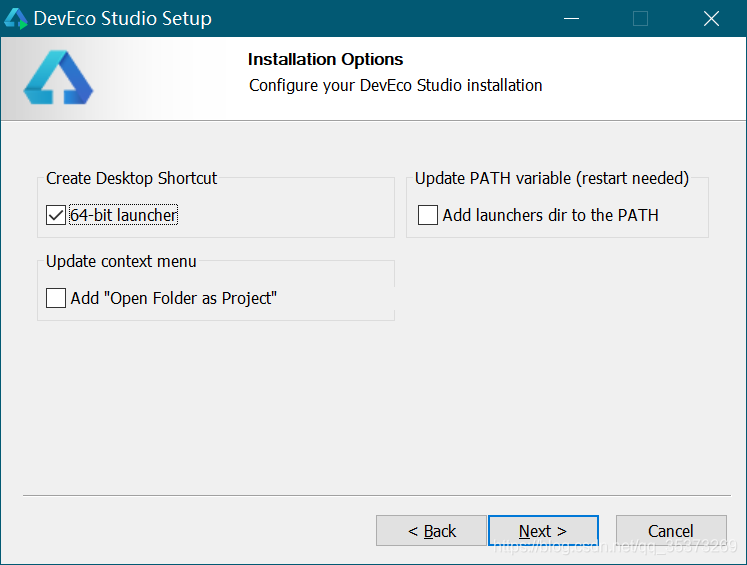Click the large DevEco Studio logo
The image size is (747, 565).
pyautogui.click(x=58, y=77)
